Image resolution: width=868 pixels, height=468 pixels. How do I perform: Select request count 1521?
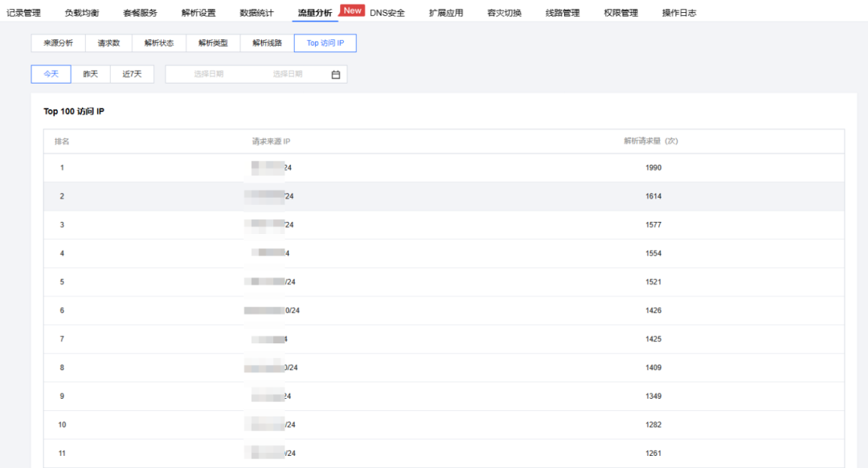pos(653,282)
